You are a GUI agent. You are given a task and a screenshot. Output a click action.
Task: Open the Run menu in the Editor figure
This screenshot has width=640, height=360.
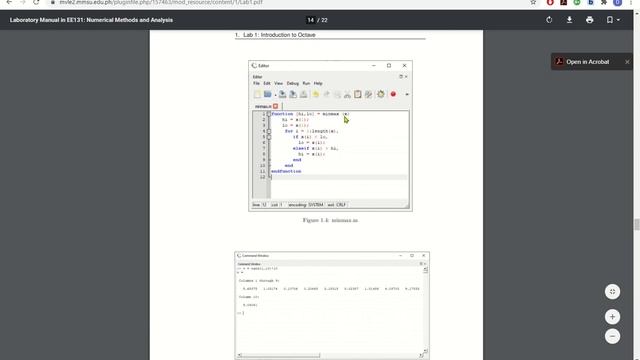pos(306,83)
